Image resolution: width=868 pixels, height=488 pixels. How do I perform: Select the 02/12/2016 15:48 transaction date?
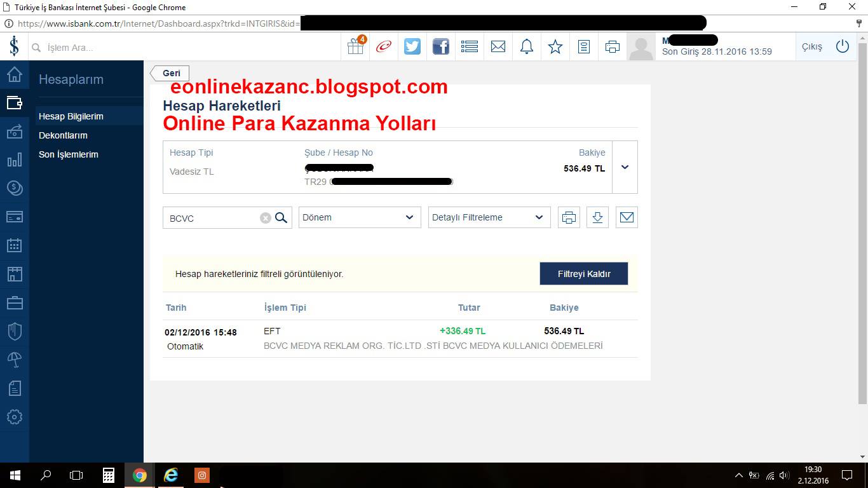201,332
